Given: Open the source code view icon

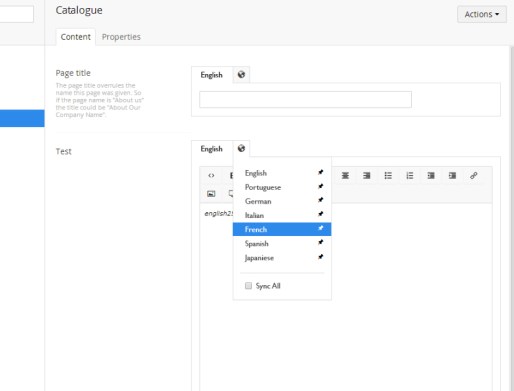Looking at the screenshot, I should (211, 175).
